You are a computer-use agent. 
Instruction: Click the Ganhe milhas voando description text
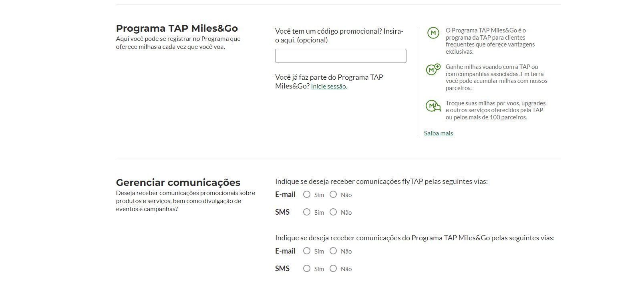[497, 77]
